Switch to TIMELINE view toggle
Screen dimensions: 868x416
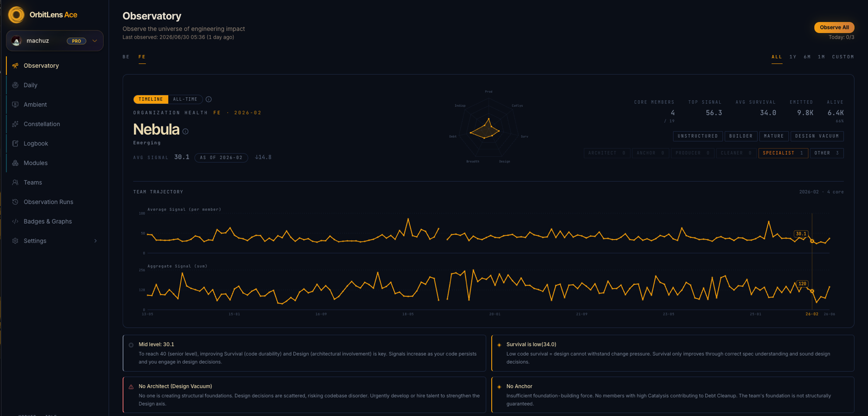point(151,99)
